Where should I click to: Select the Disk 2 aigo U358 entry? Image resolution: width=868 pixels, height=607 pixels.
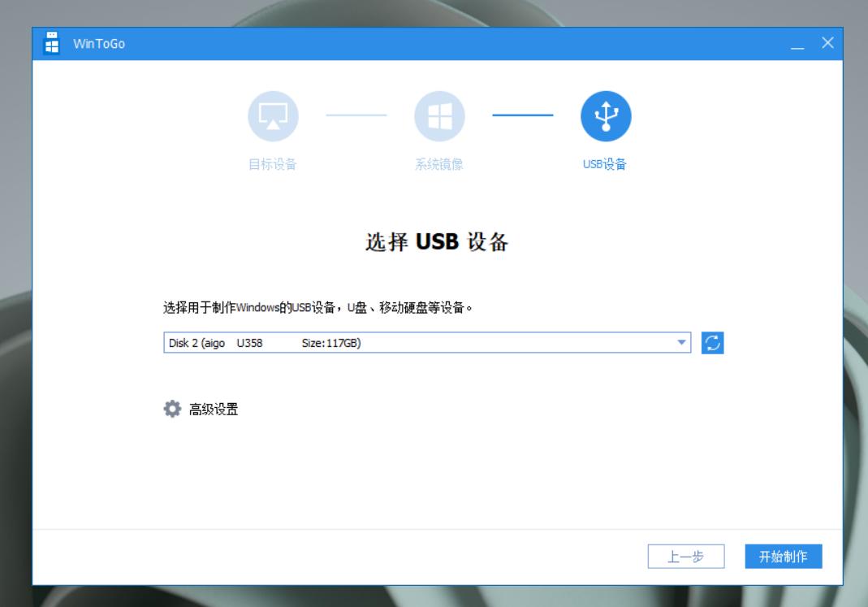(x=325, y=342)
